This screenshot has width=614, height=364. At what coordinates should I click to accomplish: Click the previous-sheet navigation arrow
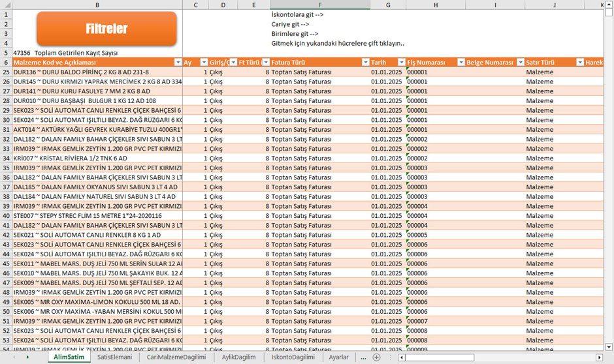[x=14, y=357]
